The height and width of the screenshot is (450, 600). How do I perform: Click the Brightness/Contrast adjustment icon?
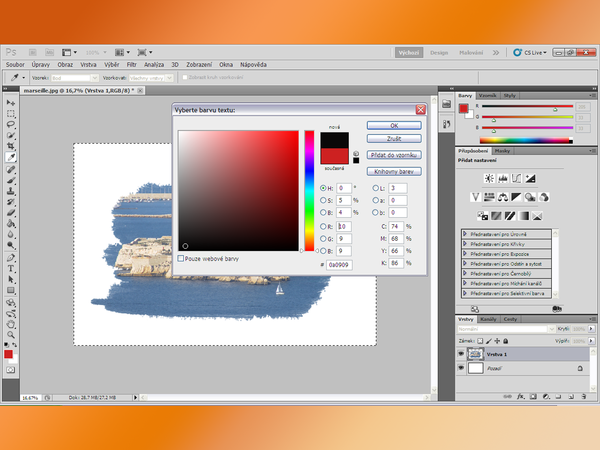click(x=489, y=178)
